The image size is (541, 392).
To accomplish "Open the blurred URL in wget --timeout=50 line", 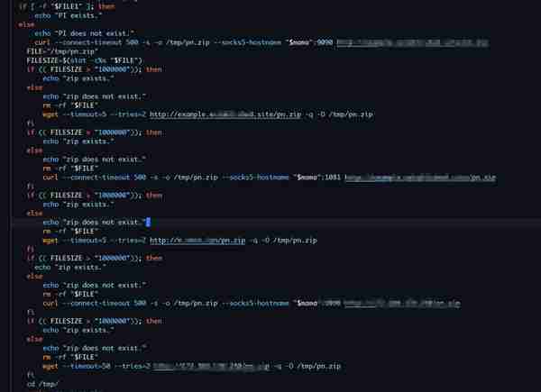I will pos(211,366).
